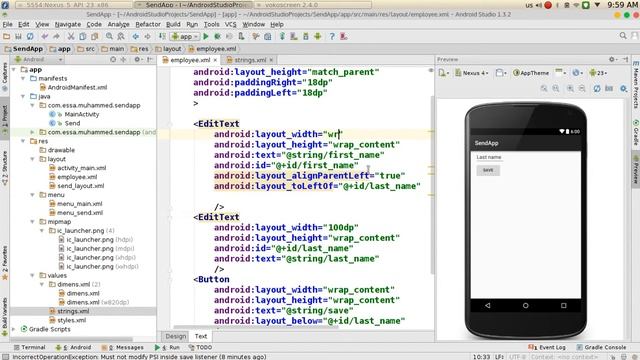
Task: Click the Undo arrow icon
Action: (x=44, y=36)
